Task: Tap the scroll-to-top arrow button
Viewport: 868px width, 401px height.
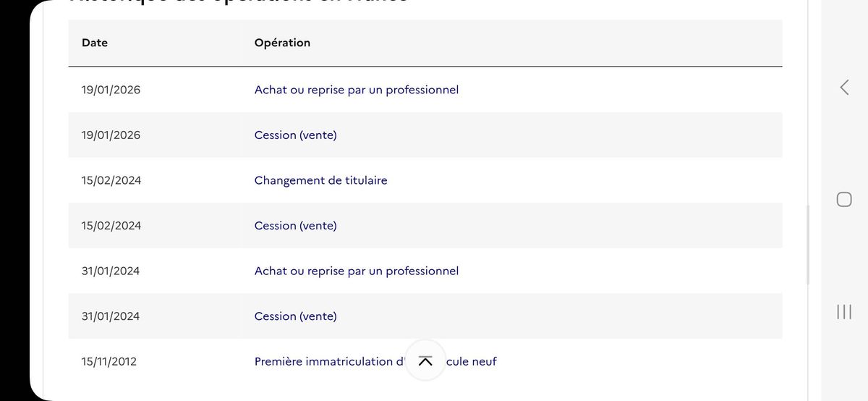Action: pos(425,360)
